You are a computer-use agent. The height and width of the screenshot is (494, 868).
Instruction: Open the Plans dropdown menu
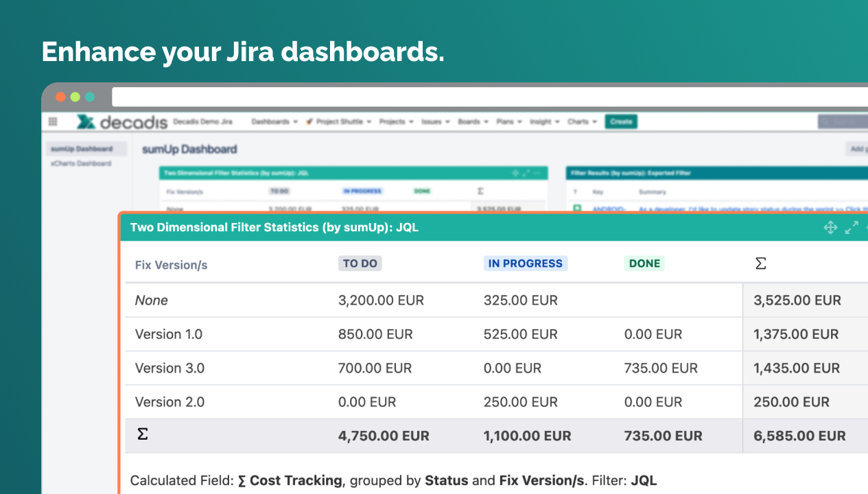pos(508,121)
